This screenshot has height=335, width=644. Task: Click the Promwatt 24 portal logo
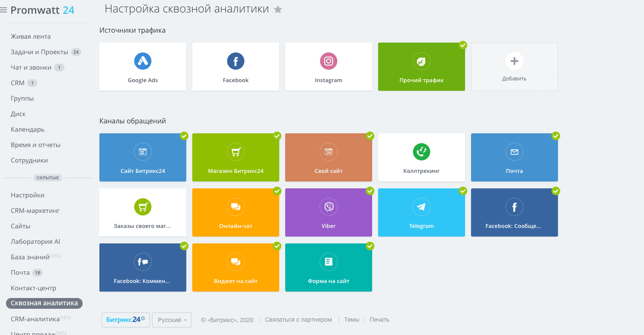[x=42, y=10]
